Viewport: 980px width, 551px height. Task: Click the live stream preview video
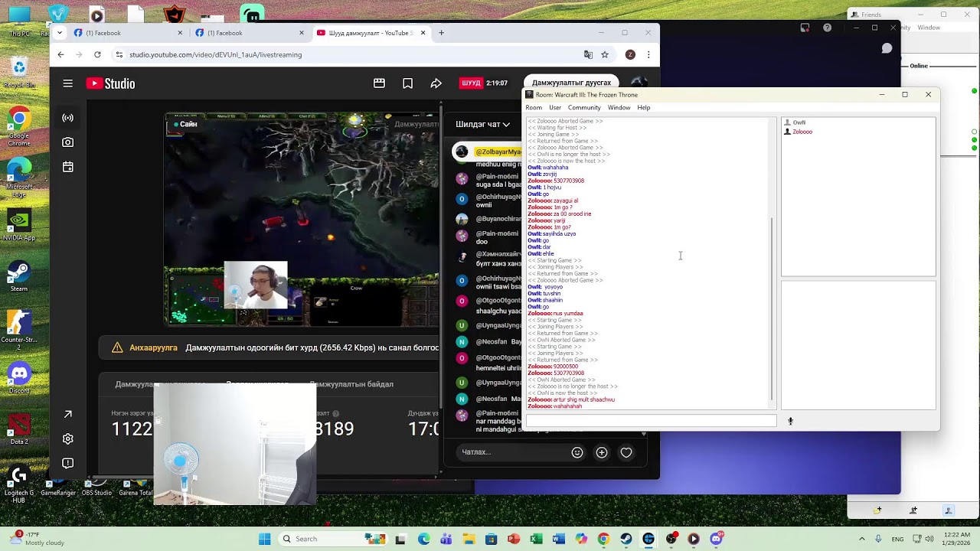click(x=302, y=220)
